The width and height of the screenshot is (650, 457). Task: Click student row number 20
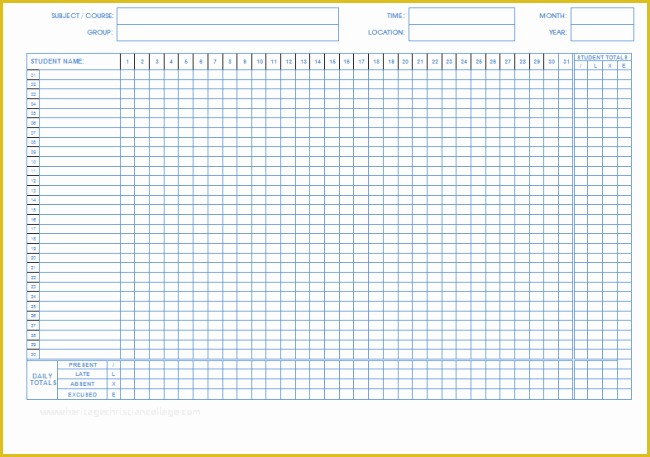(33, 258)
